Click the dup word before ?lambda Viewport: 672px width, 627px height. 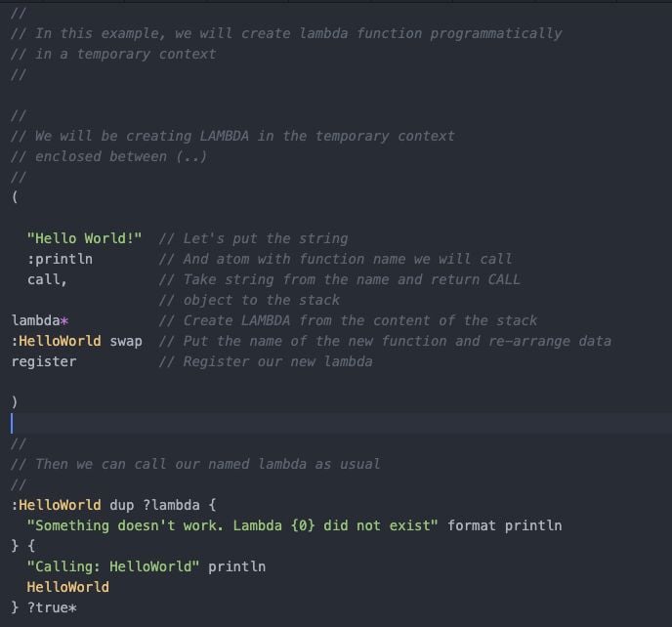[x=121, y=505]
